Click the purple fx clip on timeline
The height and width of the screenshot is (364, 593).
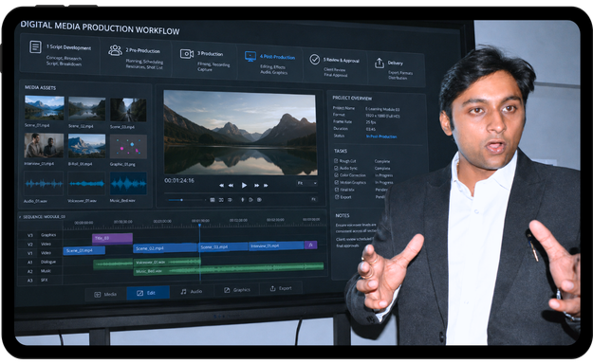pyautogui.click(x=311, y=245)
